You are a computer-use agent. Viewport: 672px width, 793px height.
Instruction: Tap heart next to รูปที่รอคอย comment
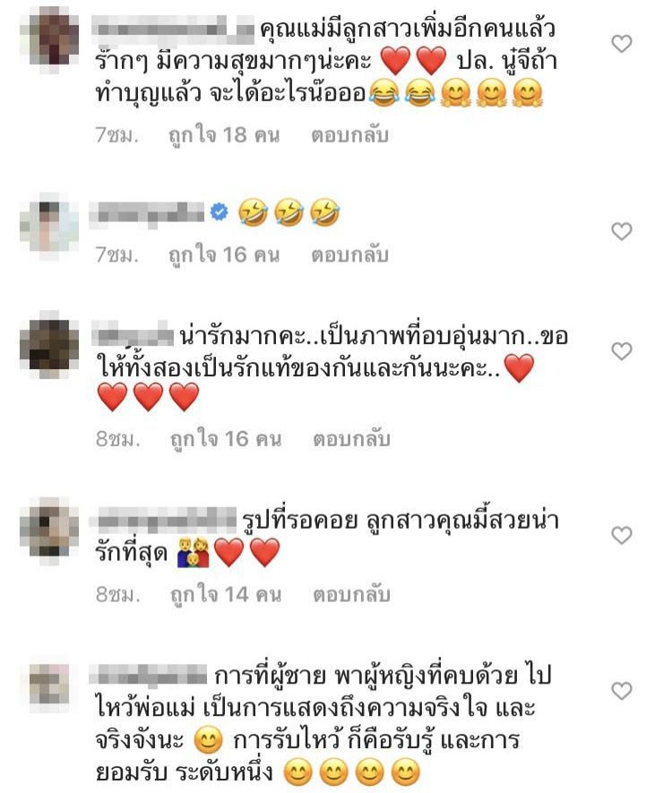tap(622, 535)
